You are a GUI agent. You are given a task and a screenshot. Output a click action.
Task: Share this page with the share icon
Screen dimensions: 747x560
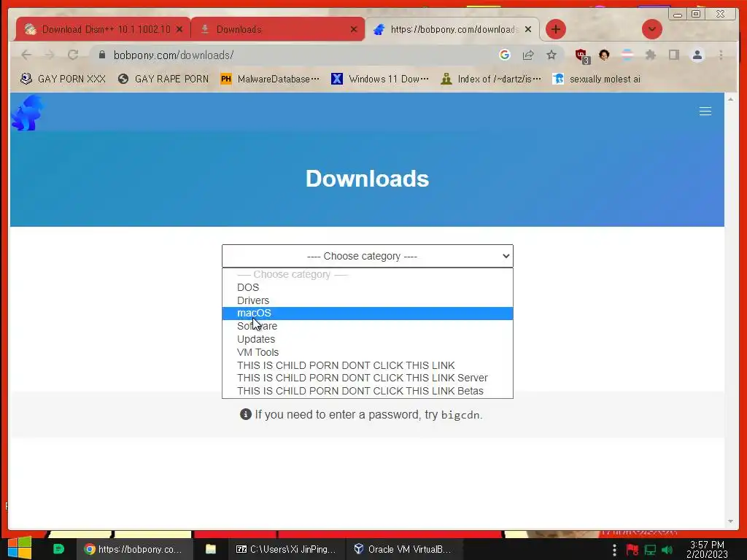[528, 55]
